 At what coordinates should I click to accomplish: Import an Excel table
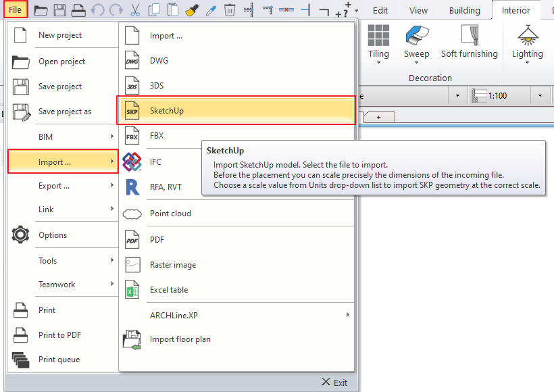click(169, 290)
